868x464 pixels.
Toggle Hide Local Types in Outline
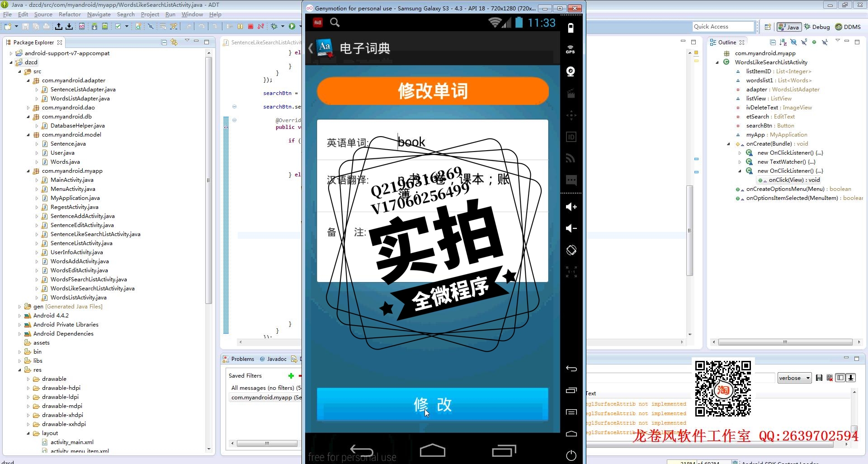tap(825, 42)
